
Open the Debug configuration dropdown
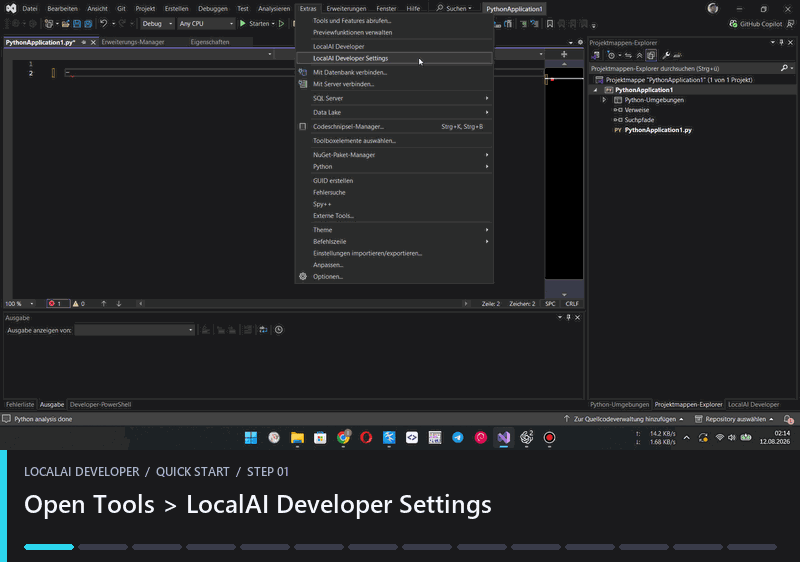[157, 23]
